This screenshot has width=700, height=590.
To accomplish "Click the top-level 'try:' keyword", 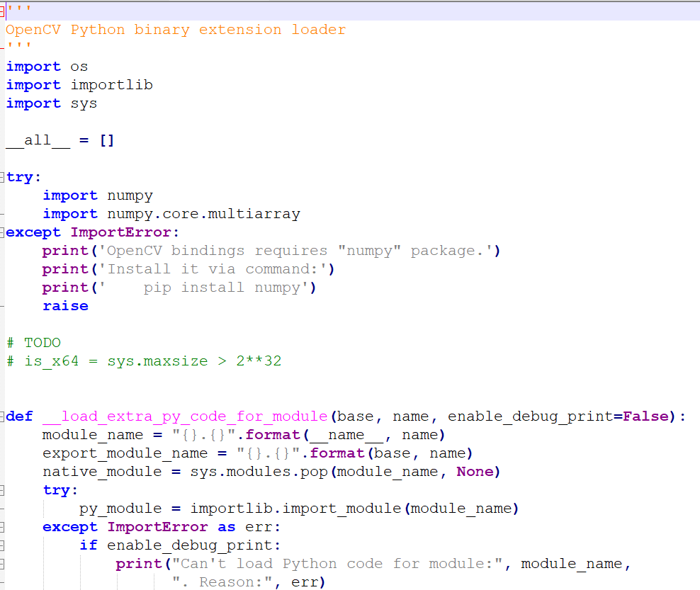I will click(23, 177).
